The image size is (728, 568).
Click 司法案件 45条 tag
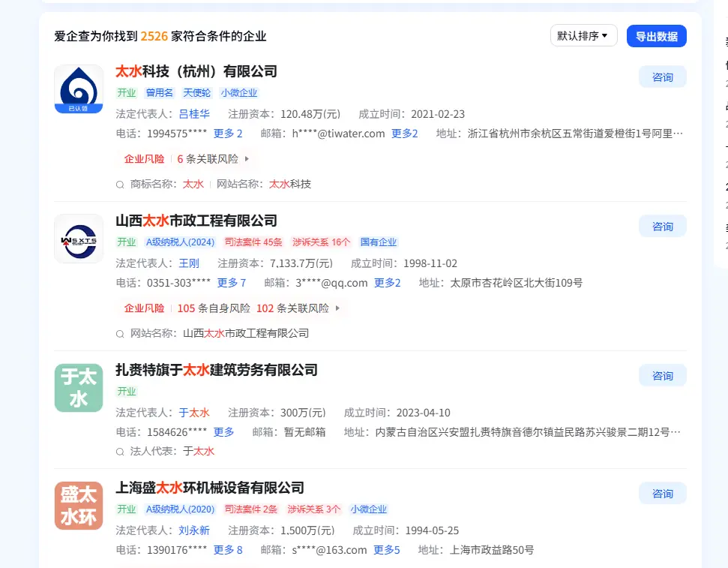tap(253, 242)
